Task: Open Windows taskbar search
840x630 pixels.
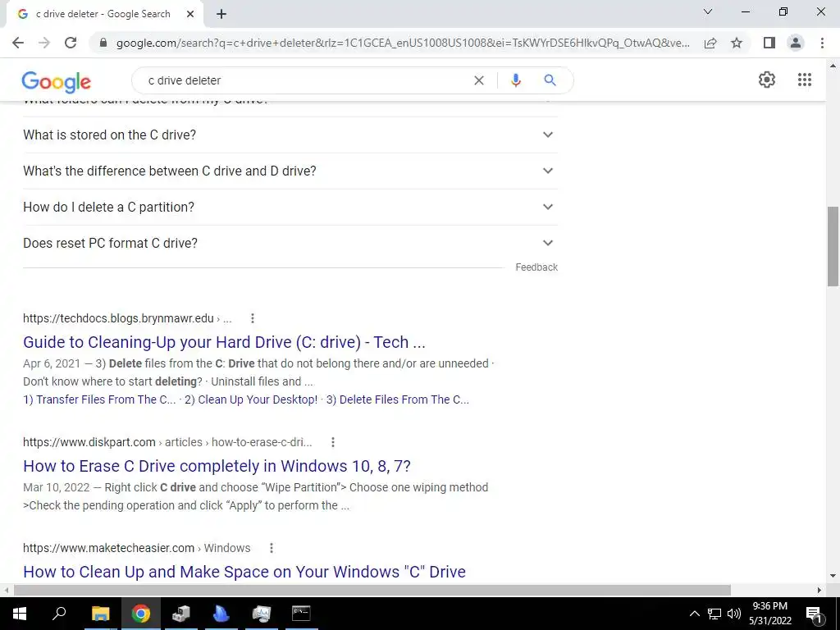Action: pyautogui.click(x=59, y=614)
